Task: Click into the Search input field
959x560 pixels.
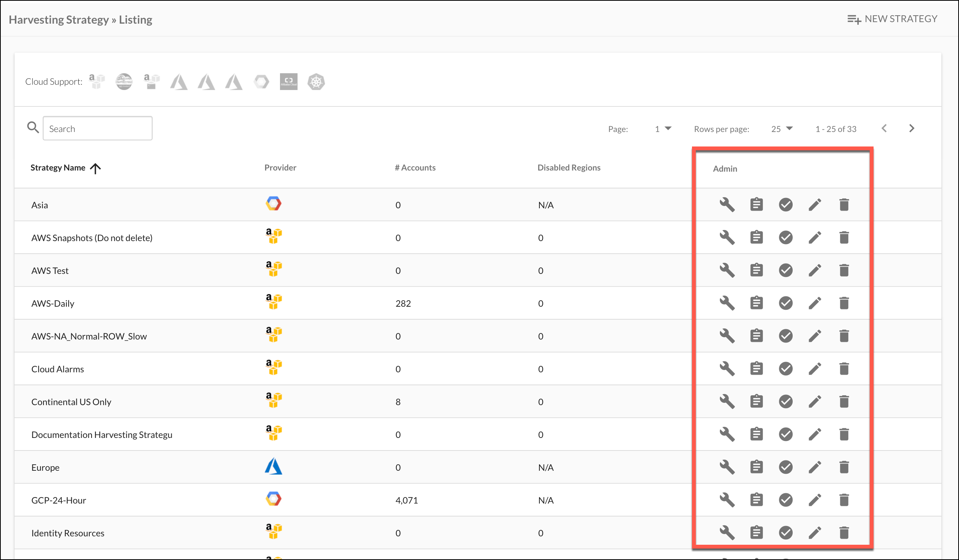Action: pos(98,129)
